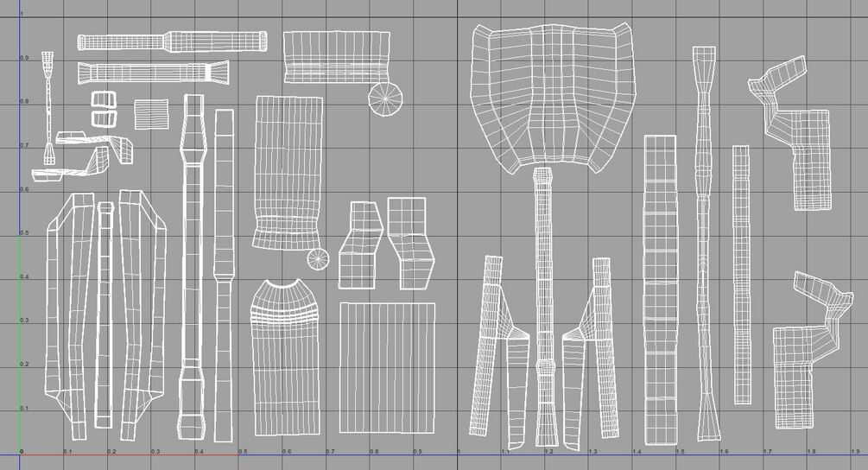Click the 0.1 label on the vertical axis
The height and width of the screenshot is (470, 868).
pyautogui.click(x=25, y=409)
